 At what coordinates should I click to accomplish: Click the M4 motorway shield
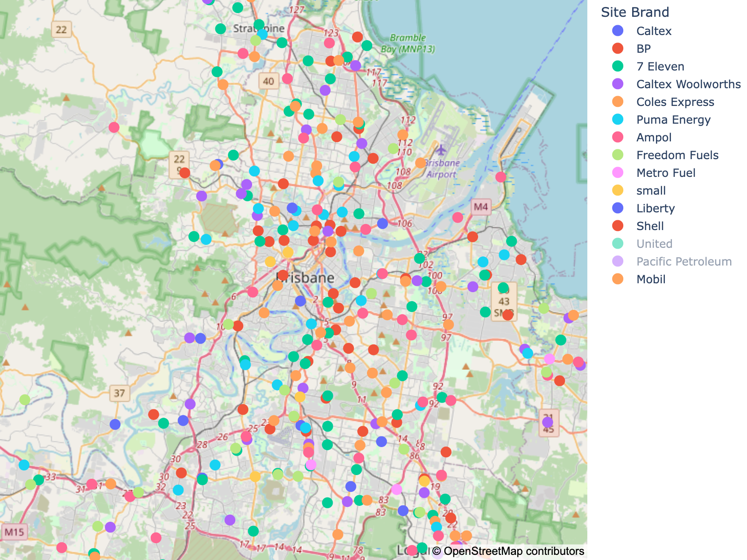coord(481,207)
